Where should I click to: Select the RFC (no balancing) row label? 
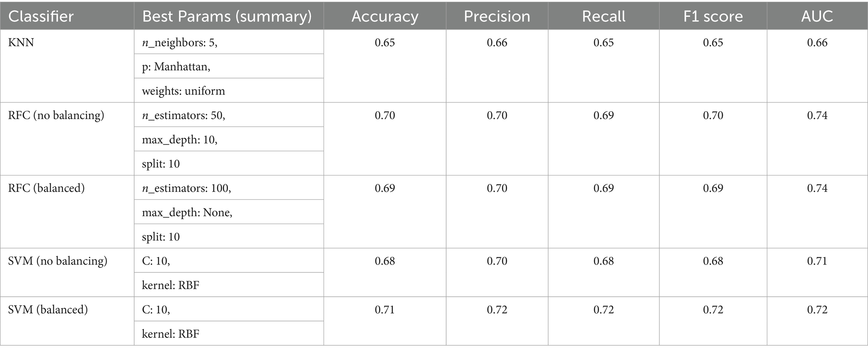pyautogui.click(x=56, y=115)
